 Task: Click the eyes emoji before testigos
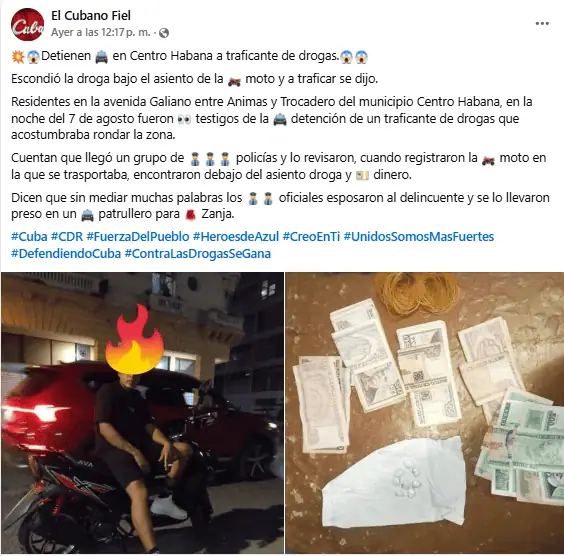point(185,119)
